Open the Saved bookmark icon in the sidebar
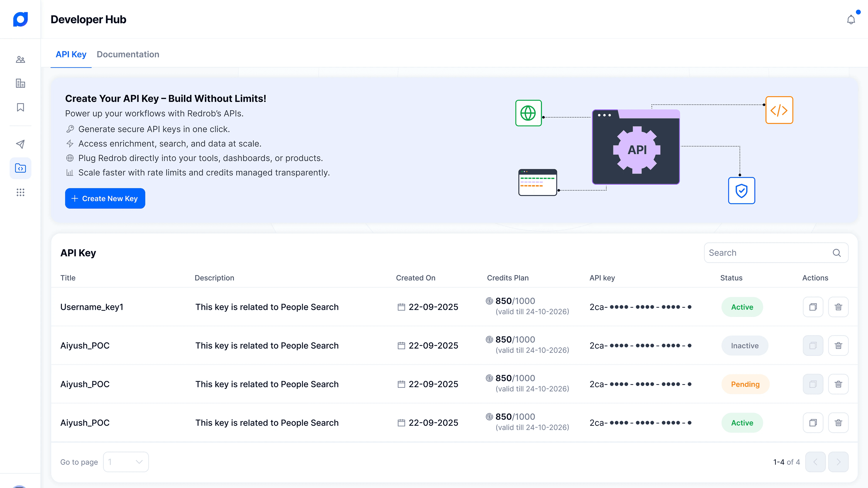Screen dimensions: 868x488 pyautogui.click(x=20, y=107)
